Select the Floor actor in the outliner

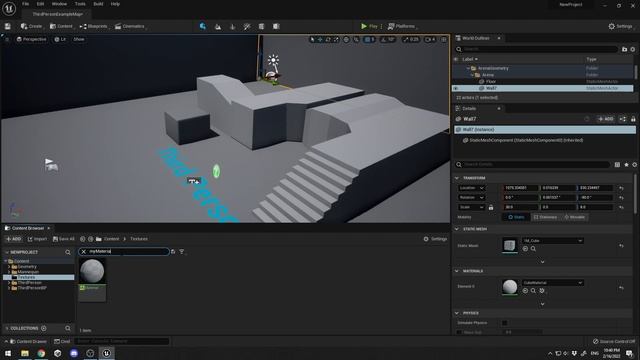point(491,81)
